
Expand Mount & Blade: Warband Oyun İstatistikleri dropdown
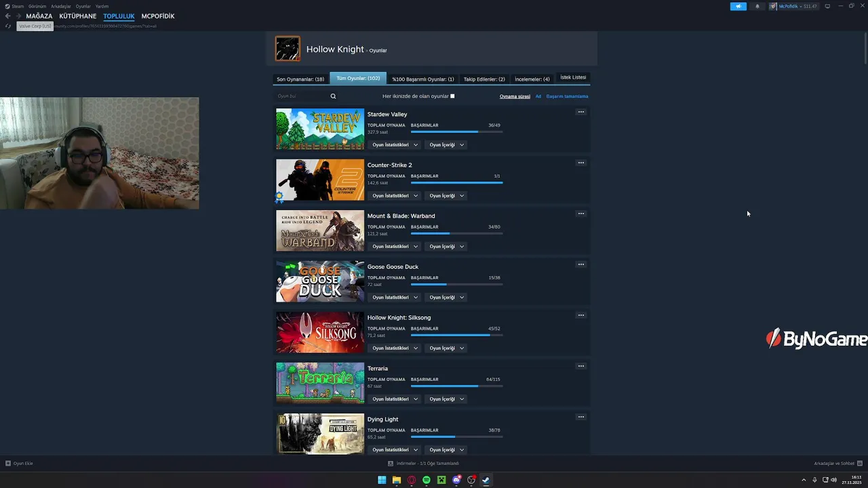395,246
